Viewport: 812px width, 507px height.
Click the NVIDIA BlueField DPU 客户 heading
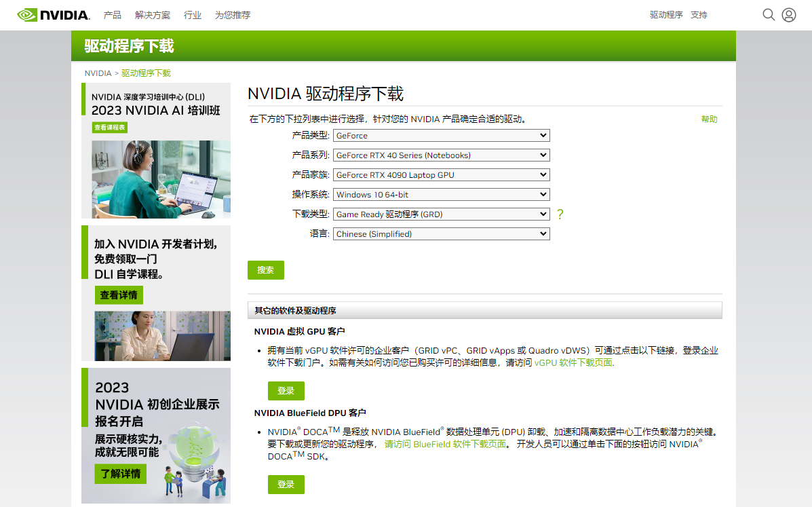point(310,413)
